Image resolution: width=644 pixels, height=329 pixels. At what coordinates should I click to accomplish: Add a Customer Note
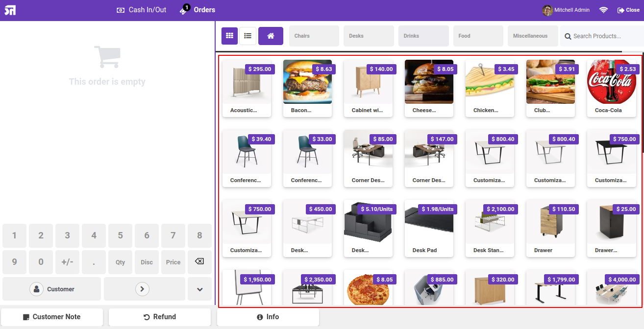pyautogui.click(x=52, y=317)
